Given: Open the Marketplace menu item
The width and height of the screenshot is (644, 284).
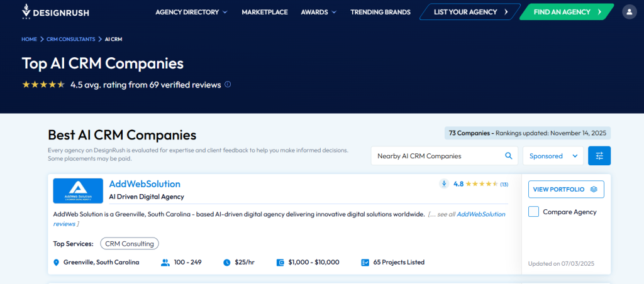Looking at the screenshot, I should pyautogui.click(x=265, y=12).
